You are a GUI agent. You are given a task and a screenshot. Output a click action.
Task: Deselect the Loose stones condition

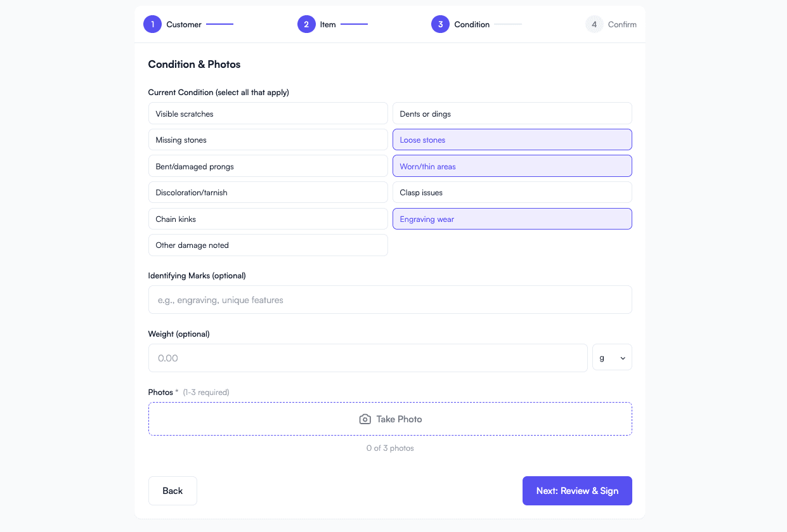click(512, 139)
